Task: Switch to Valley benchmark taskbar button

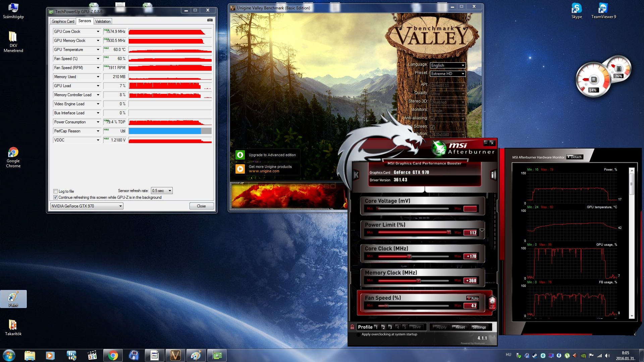Action: coord(175,355)
